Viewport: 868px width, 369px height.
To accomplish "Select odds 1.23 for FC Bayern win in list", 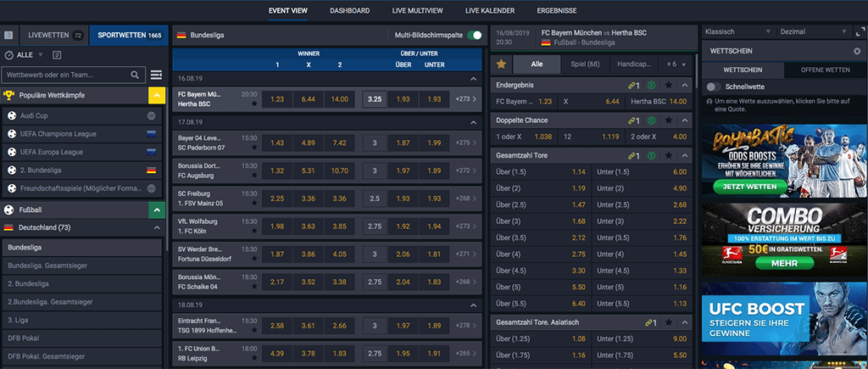I will [277, 99].
